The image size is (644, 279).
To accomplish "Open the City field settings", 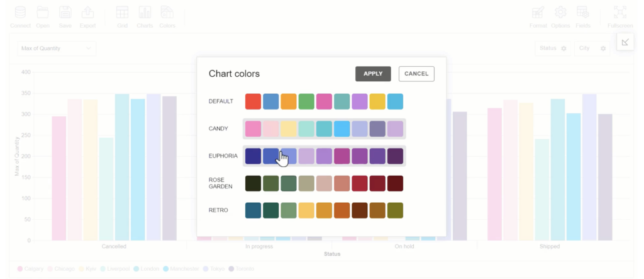I will pyautogui.click(x=603, y=48).
